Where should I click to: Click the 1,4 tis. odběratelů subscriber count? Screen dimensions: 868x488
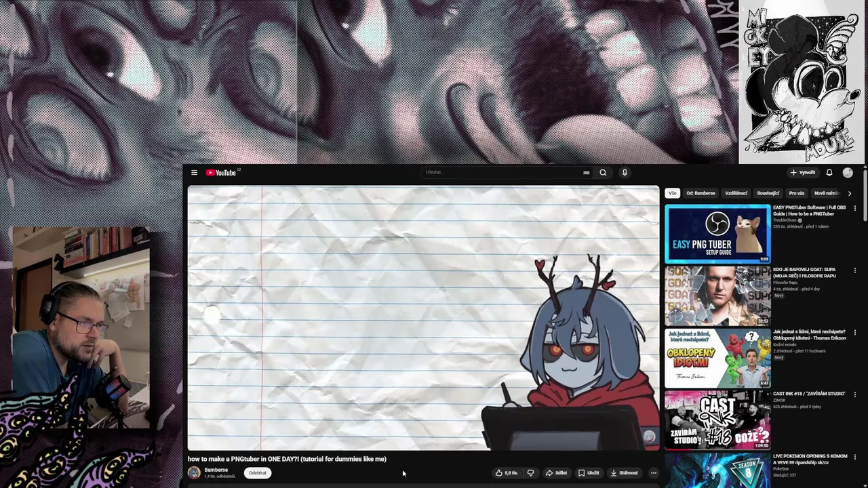220,476
